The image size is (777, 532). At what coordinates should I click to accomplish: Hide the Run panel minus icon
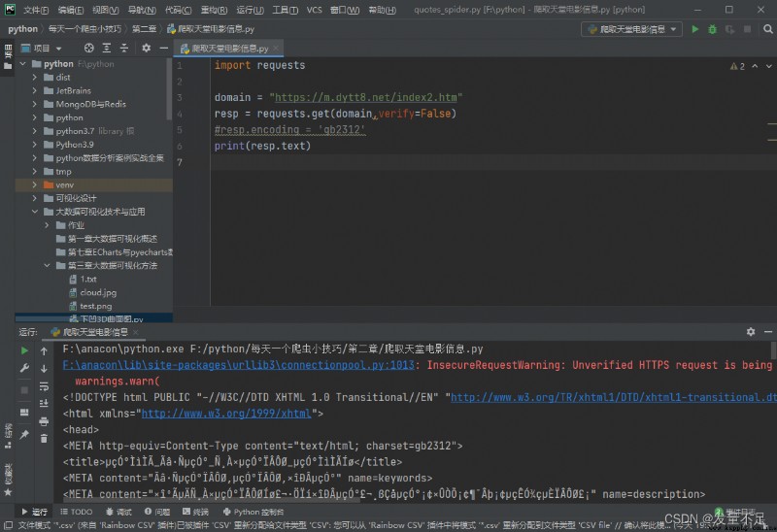click(768, 332)
